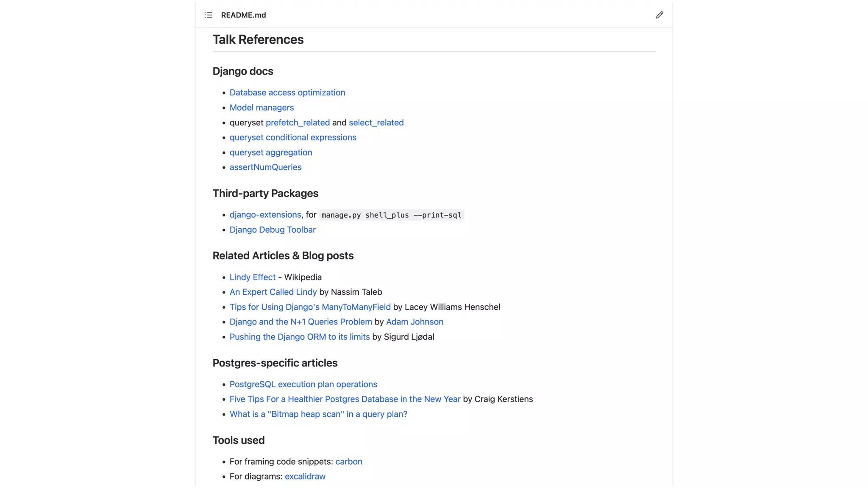Open the Django Debug Toolbar link
Viewport: 868px width, 488px height.
[x=273, y=230]
